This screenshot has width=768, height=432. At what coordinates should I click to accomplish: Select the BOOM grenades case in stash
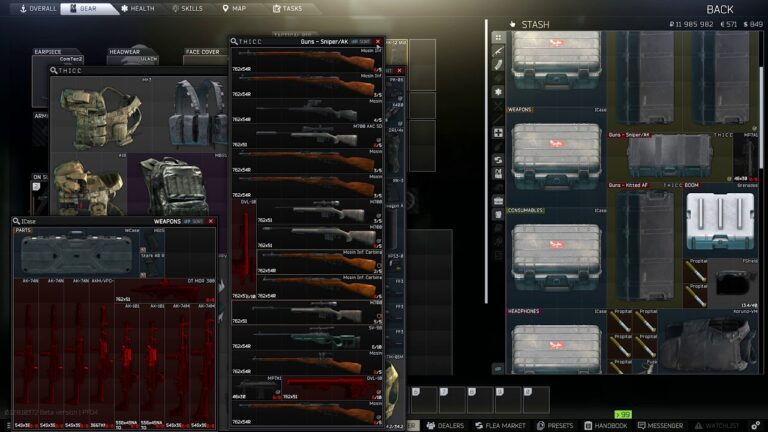(x=720, y=220)
